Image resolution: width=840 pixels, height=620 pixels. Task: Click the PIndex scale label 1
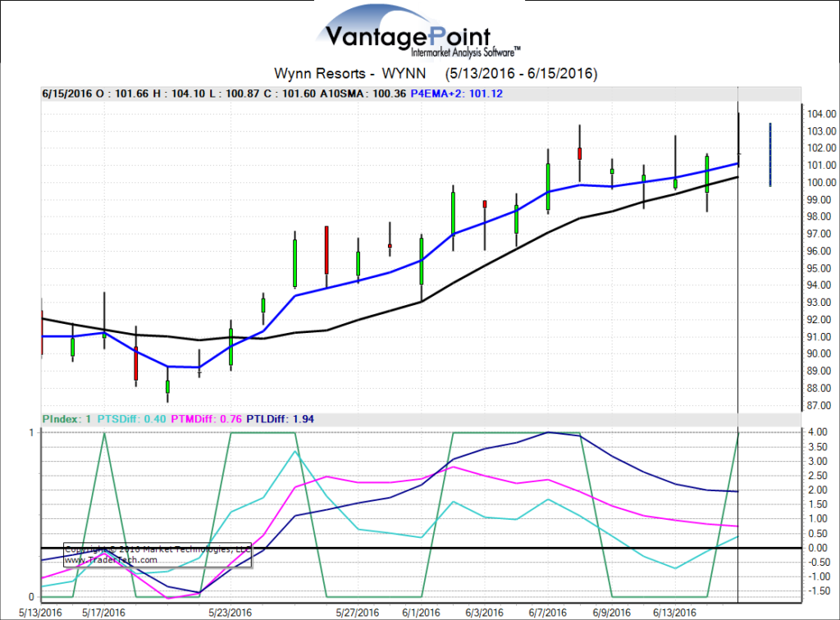pyautogui.click(x=32, y=433)
